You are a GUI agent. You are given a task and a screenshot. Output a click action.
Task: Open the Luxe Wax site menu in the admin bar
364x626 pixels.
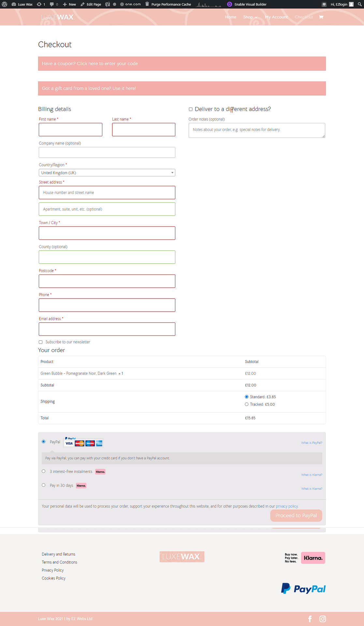[22, 4]
